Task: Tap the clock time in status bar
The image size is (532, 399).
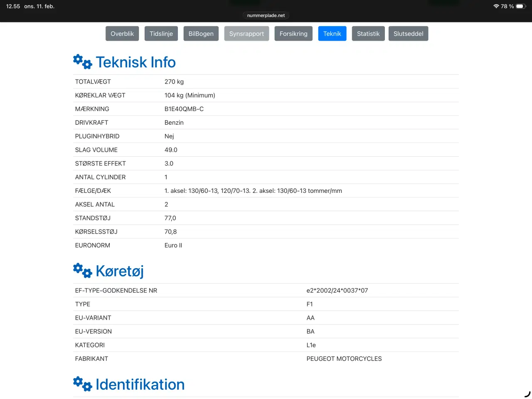Action: (x=13, y=6)
